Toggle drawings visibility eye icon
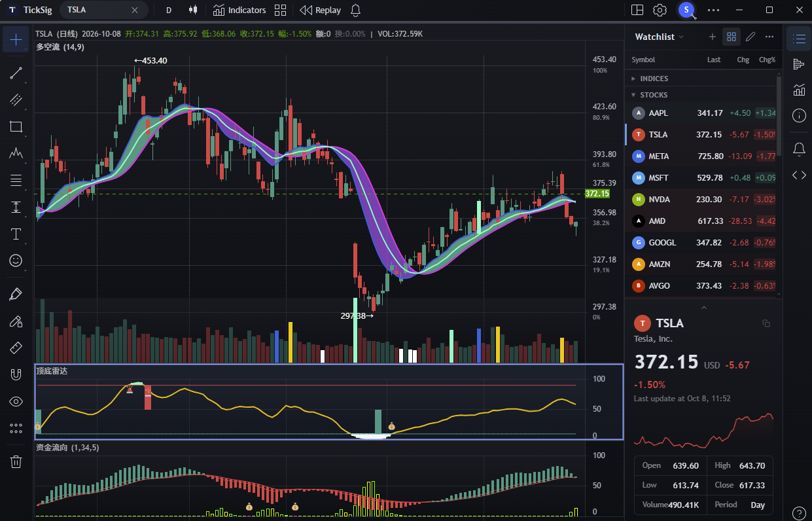This screenshot has width=812, height=521. coord(16,401)
